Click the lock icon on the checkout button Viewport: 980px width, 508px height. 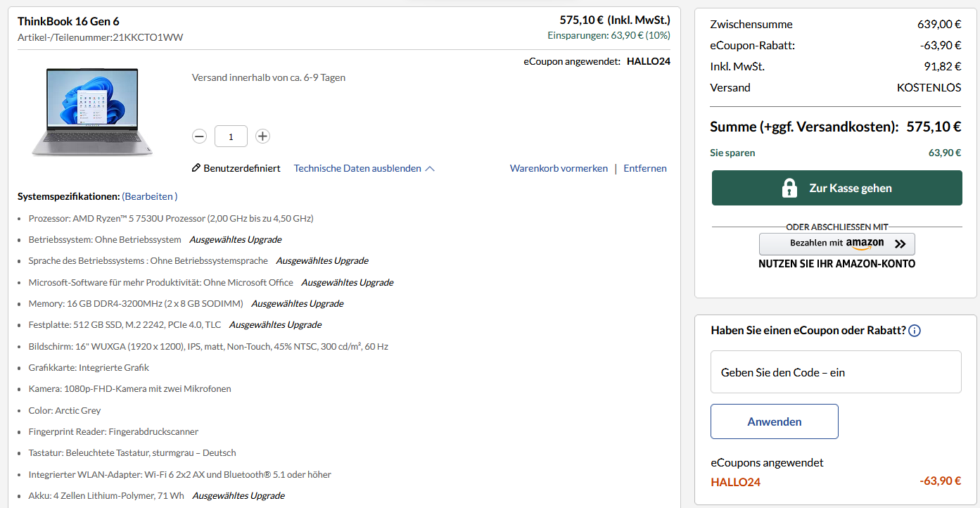[790, 188]
